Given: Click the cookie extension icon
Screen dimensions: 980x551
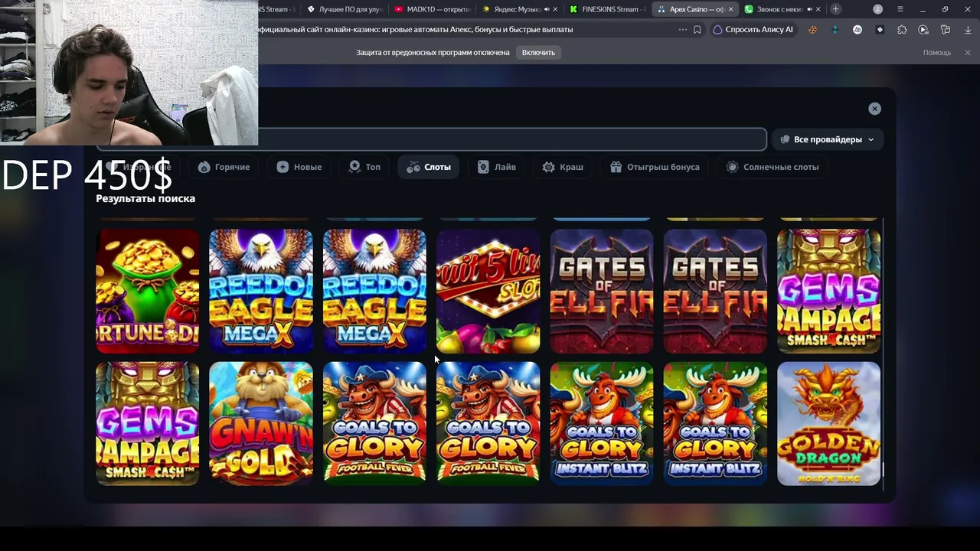Looking at the screenshot, I should 812,30.
